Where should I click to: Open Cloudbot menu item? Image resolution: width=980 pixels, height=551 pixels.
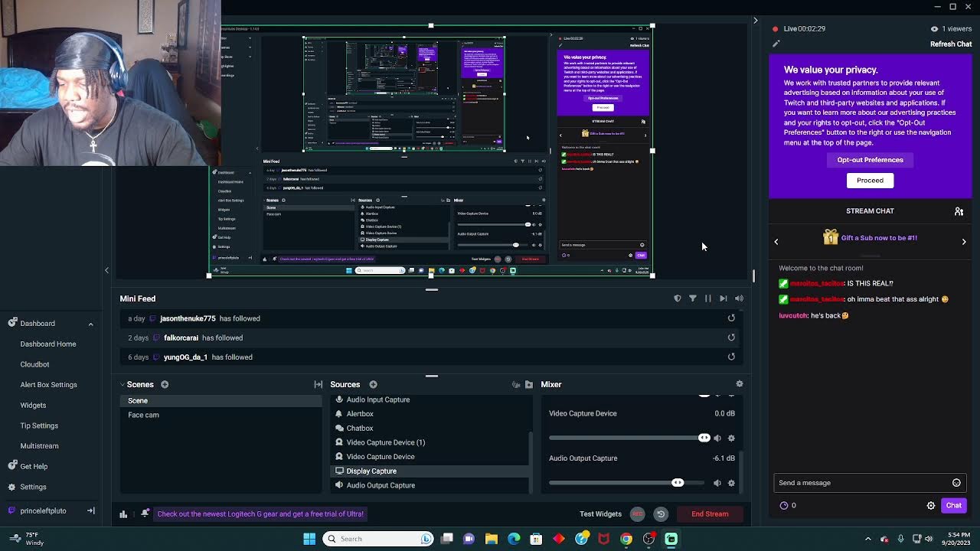(x=34, y=364)
